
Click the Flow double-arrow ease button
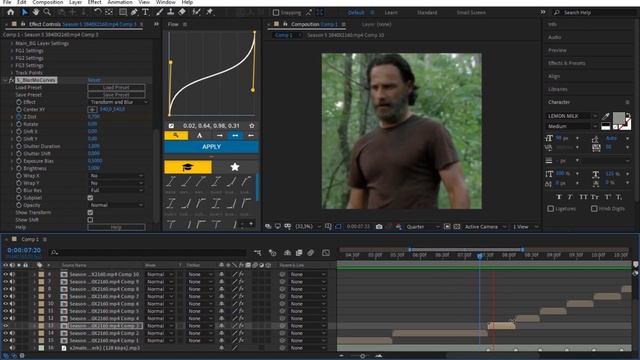(235, 136)
